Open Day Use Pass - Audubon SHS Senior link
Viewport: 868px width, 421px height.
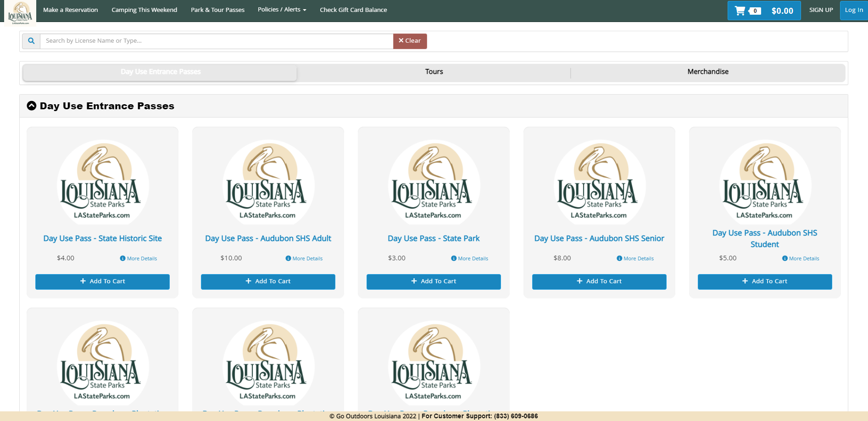[600, 238]
